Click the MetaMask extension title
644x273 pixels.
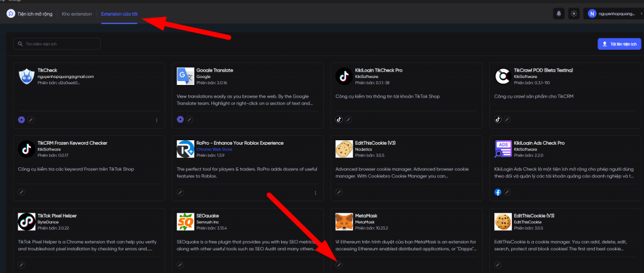[366, 216]
